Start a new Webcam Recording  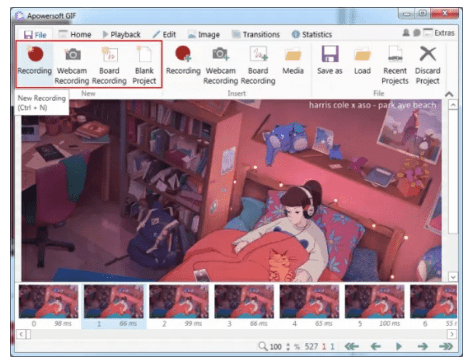(72, 65)
